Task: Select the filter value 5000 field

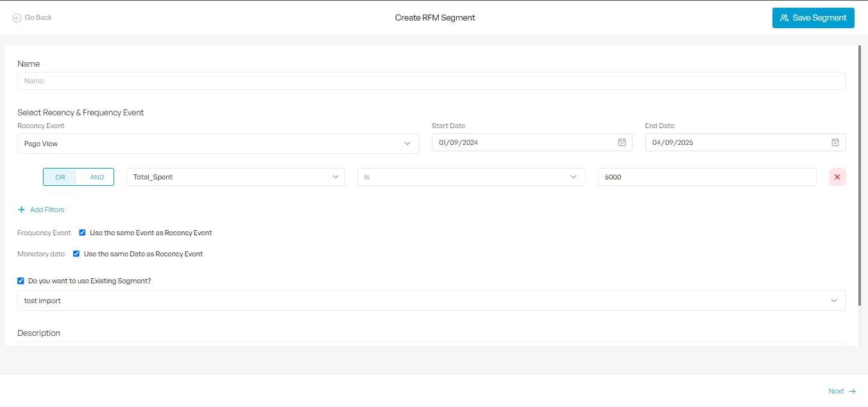Action: [x=706, y=176]
